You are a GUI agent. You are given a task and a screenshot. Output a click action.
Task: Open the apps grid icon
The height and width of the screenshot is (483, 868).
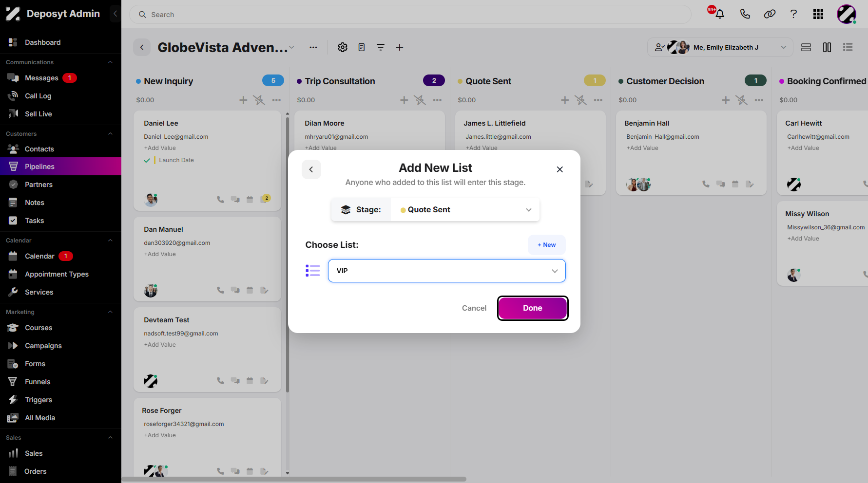click(x=818, y=14)
